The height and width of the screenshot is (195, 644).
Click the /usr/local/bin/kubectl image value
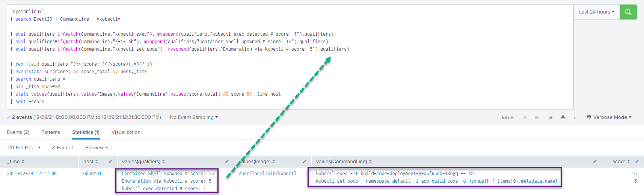[x=267, y=174]
